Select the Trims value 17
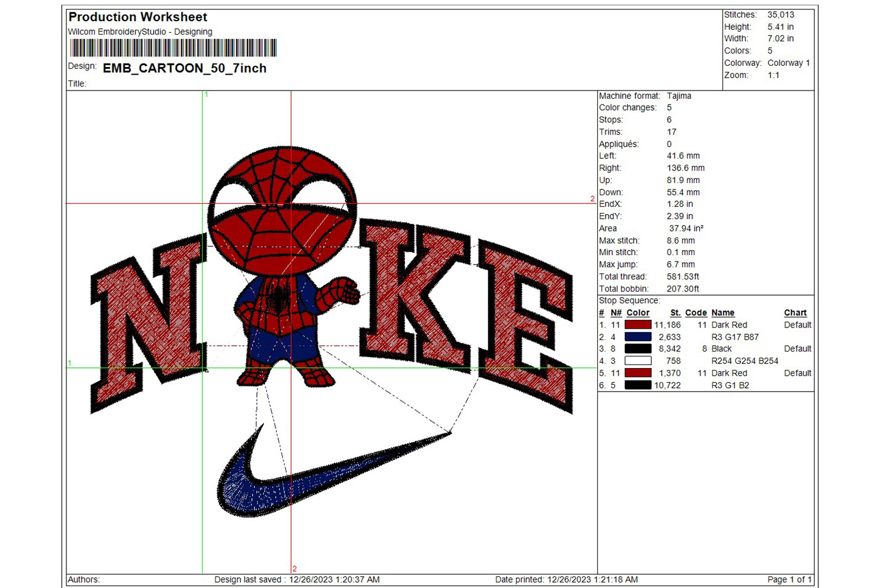883x588 pixels. point(671,132)
